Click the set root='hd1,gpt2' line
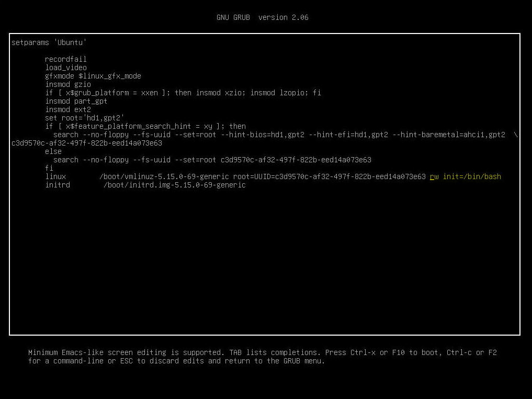This screenshot has width=532, height=399. [85, 118]
